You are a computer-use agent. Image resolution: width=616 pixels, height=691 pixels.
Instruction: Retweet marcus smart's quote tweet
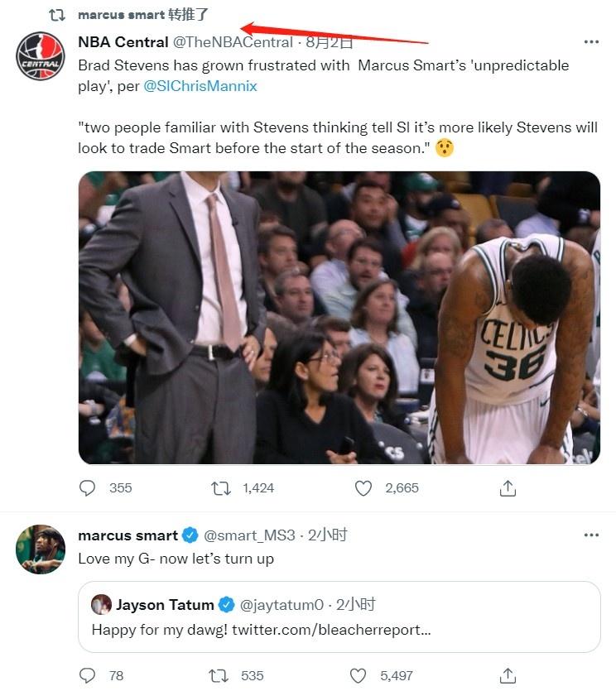219,675
